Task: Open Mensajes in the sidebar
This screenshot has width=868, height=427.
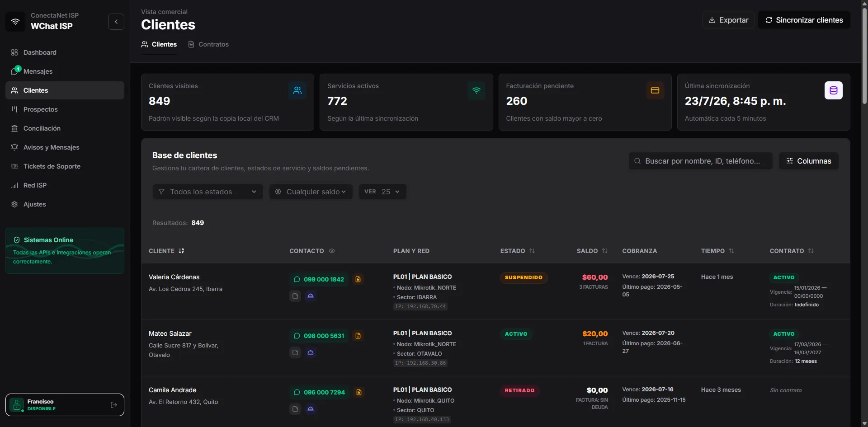Action: [x=65, y=71]
